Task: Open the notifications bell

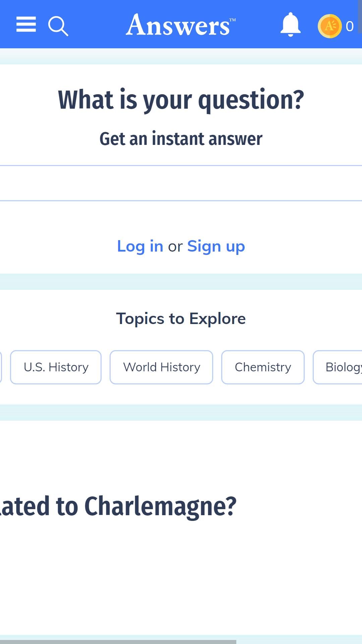Action: 290,25
